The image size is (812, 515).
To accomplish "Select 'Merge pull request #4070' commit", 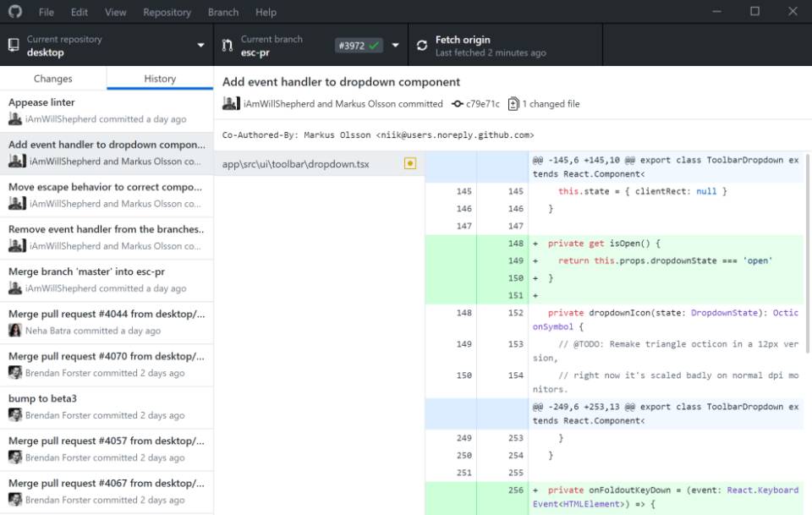I will click(107, 365).
